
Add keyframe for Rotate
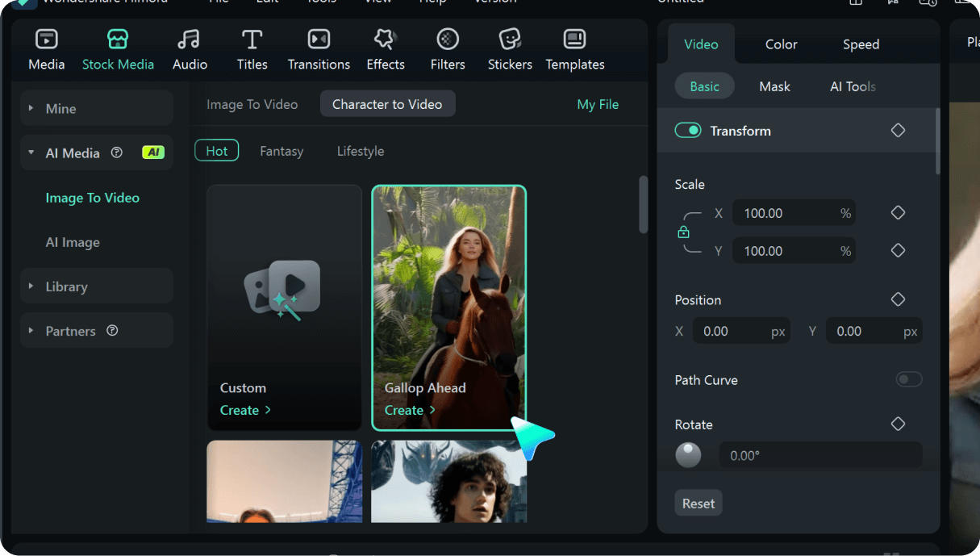[898, 424]
